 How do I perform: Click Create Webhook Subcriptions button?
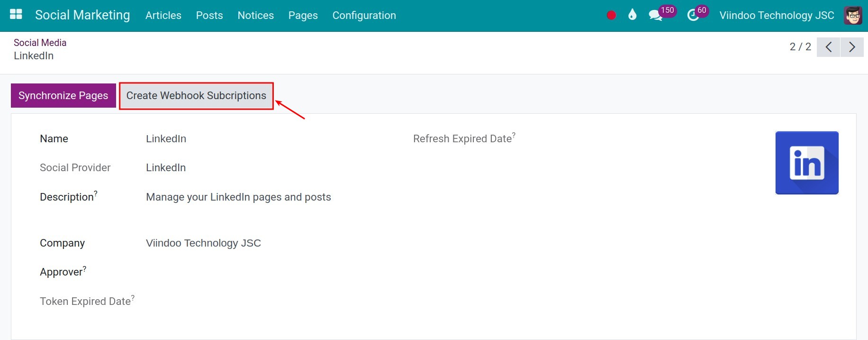(196, 96)
